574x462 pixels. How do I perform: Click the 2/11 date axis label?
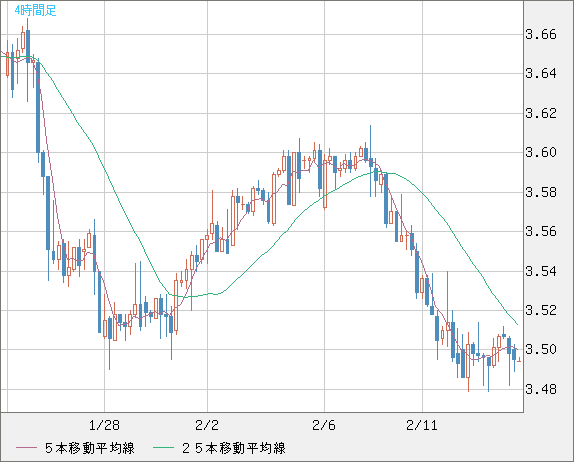(x=422, y=425)
